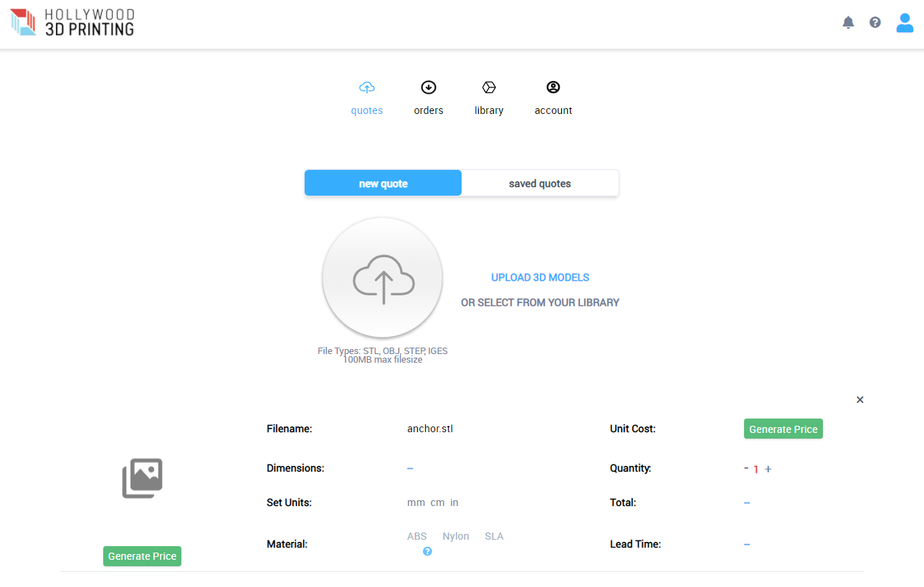Select the new quote tab
This screenshot has width=924, height=587.
[384, 183]
